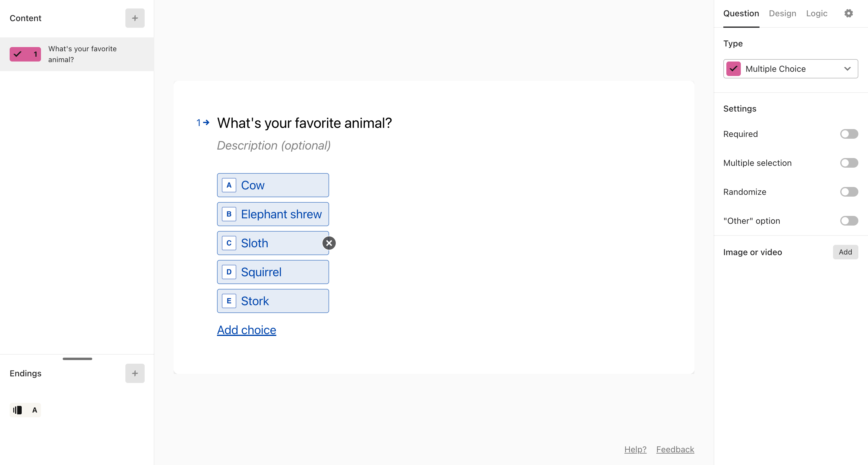Click the Add choice link
Image resolution: width=868 pixels, height=465 pixels.
[247, 330]
